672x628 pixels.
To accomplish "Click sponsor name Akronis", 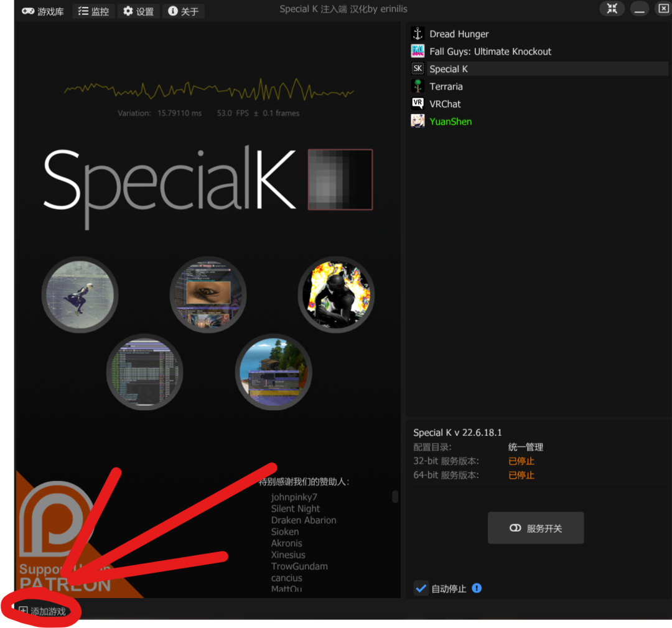I will [287, 543].
